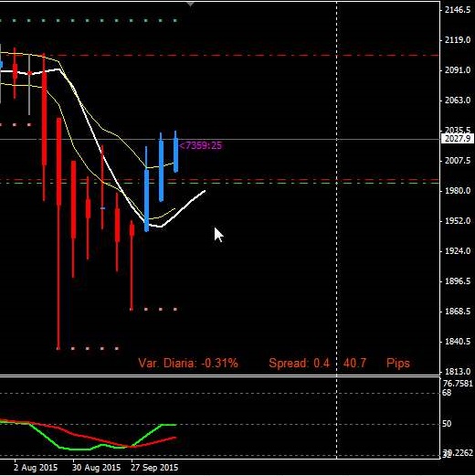Viewport: 475px width, 476px height.
Task: Click the 2063.0 price scale value
Action: pos(458,100)
